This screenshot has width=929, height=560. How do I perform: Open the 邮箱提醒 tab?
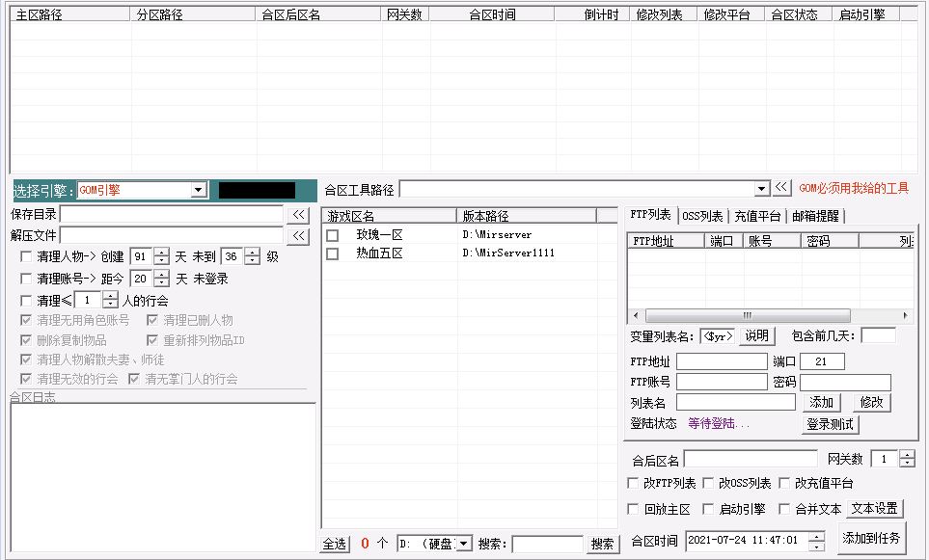[x=816, y=216]
